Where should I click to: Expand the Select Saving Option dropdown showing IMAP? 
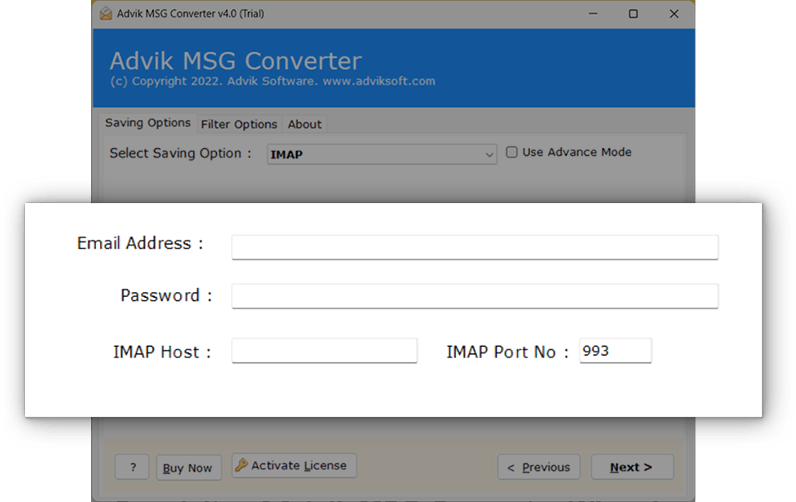[x=382, y=154]
